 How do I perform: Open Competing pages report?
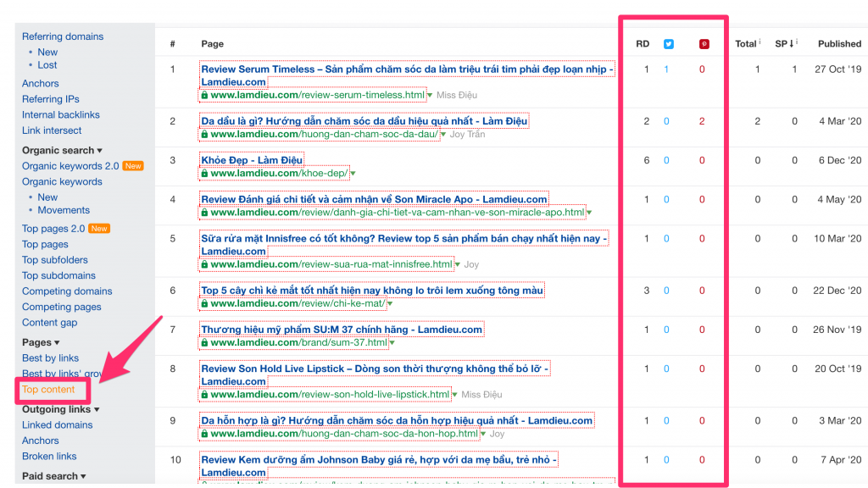(61, 307)
